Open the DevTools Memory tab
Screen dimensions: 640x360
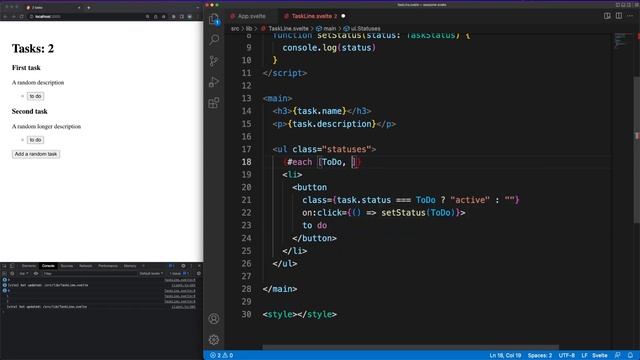[130, 266]
